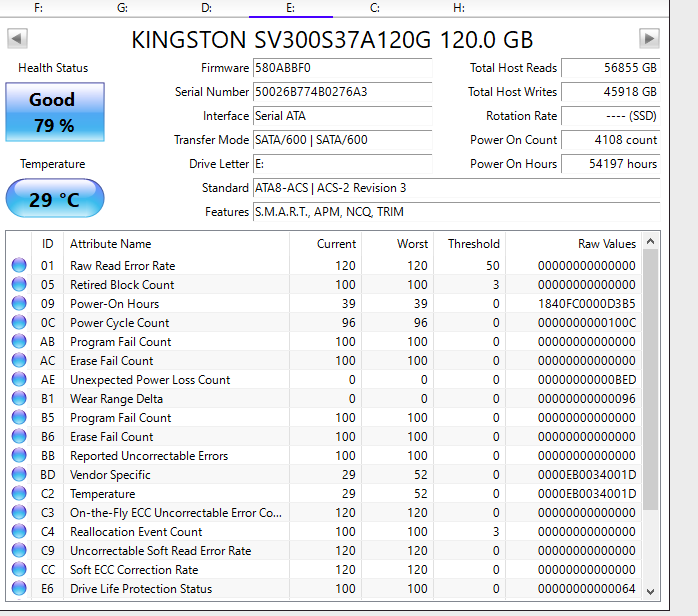
Task: Select Soft ECC Correction Rate row text
Action: [134, 570]
